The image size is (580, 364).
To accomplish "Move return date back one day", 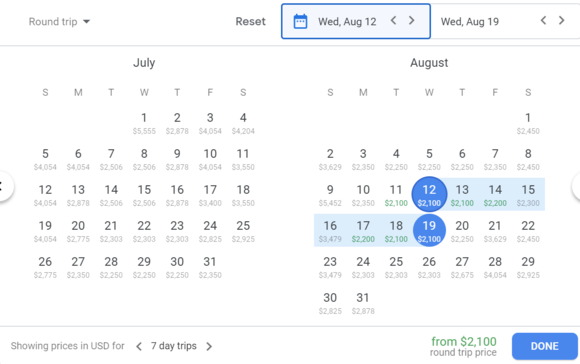I will (x=543, y=21).
